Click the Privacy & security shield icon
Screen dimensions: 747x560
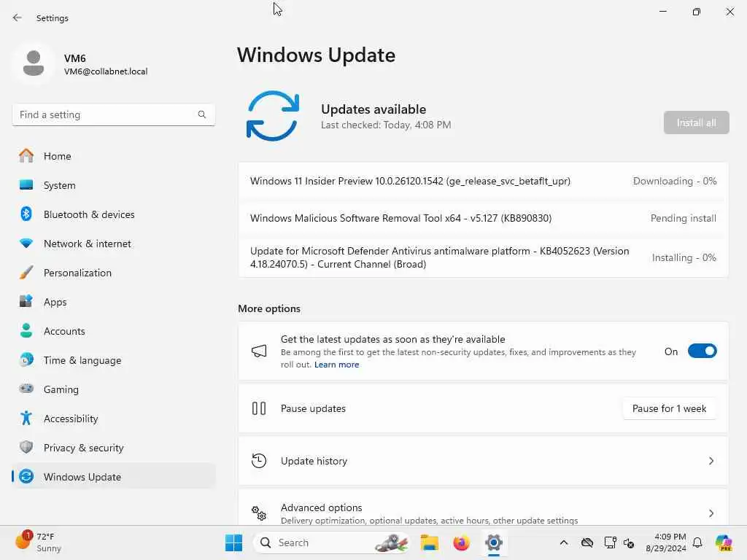click(26, 447)
